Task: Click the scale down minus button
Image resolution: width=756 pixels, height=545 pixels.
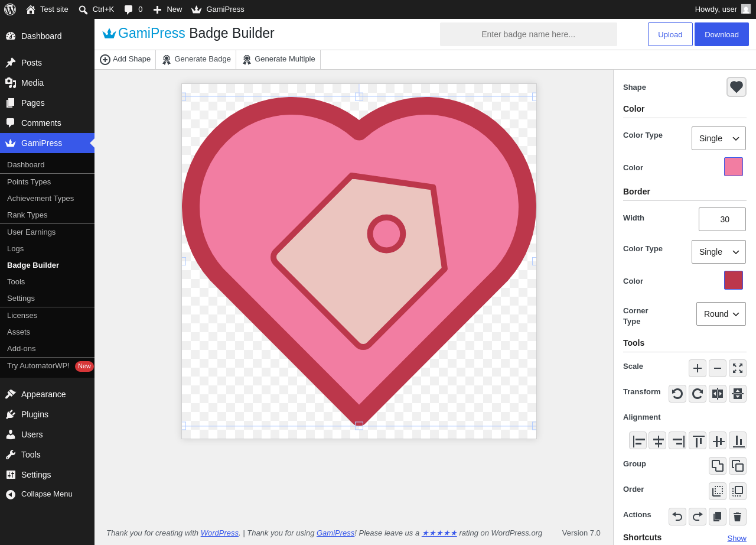Action: coord(718,368)
